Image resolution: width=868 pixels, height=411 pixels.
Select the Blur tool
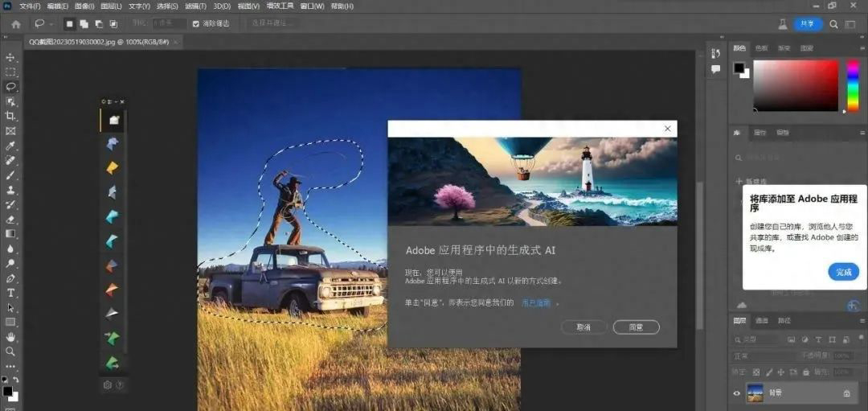(x=10, y=249)
